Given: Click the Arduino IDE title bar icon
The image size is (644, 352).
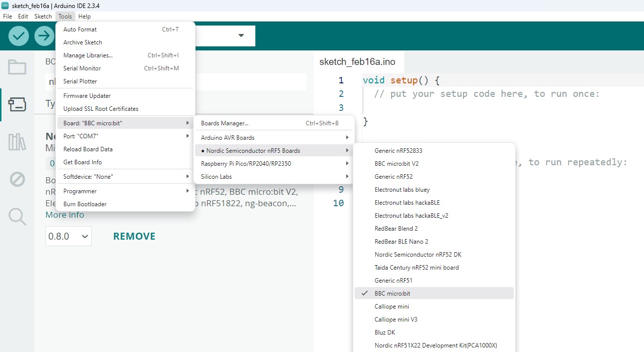Looking at the screenshot, I should click(5, 5).
